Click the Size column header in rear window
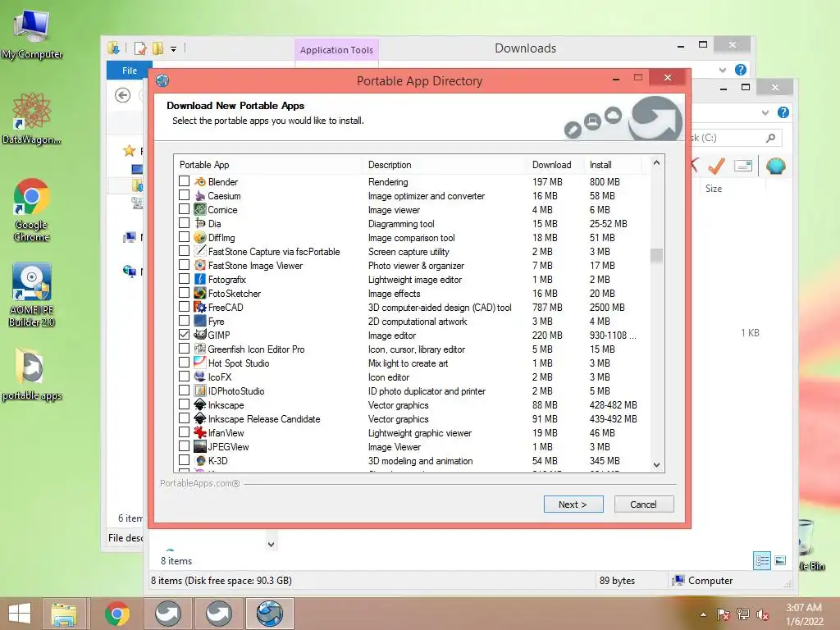Screen dimensions: 840x630 [x=732, y=189]
